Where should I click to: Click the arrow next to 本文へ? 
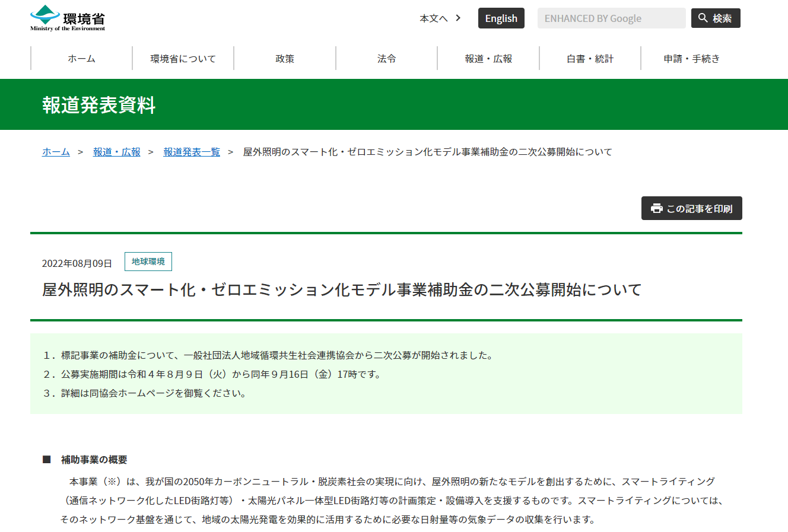click(458, 18)
